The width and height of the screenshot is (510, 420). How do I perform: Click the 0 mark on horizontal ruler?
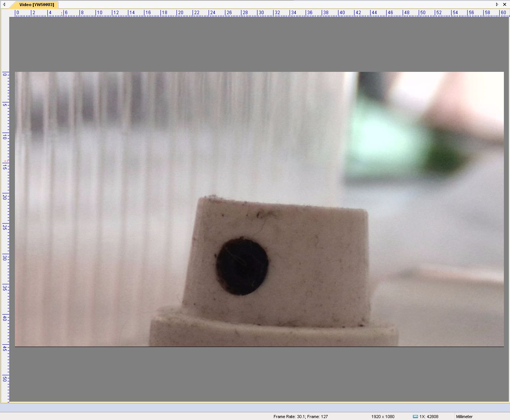click(x=17, y=13)
